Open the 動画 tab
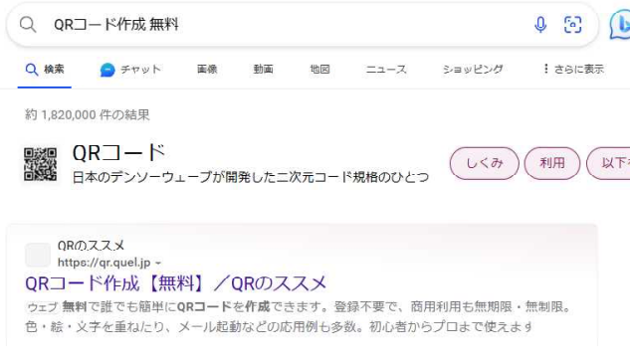 263,69
